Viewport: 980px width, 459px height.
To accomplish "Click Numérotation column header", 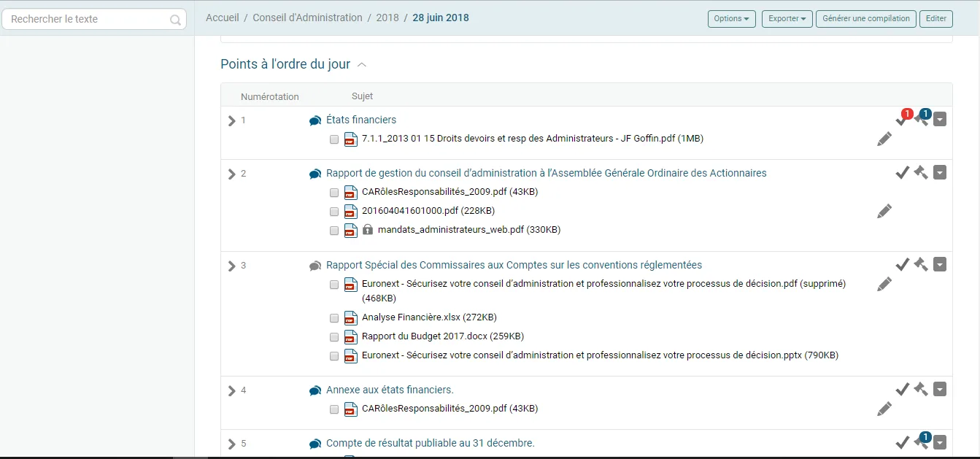I will [270, 96].
